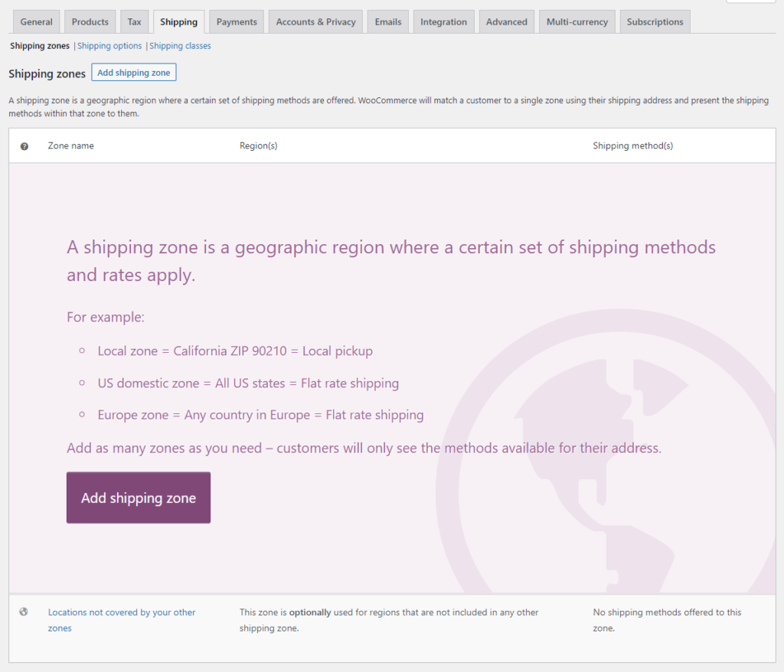Open Locations not covered by your other zones

coord(122,620)
